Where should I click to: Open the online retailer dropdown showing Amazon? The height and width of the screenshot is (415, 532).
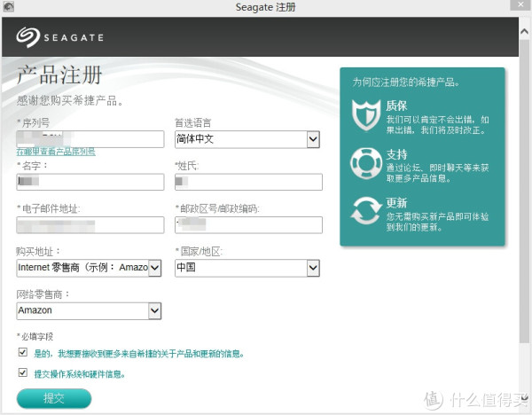tap(89, 311)
